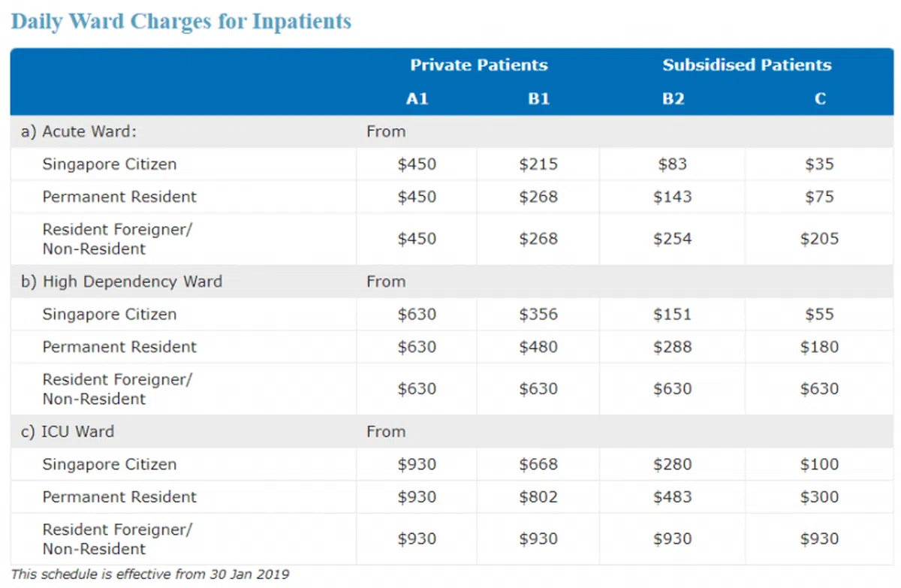This screenshot has height=588, width=901.
Task: Click the $215 Acute Ward B1 charge
Action: click(538, 164)
